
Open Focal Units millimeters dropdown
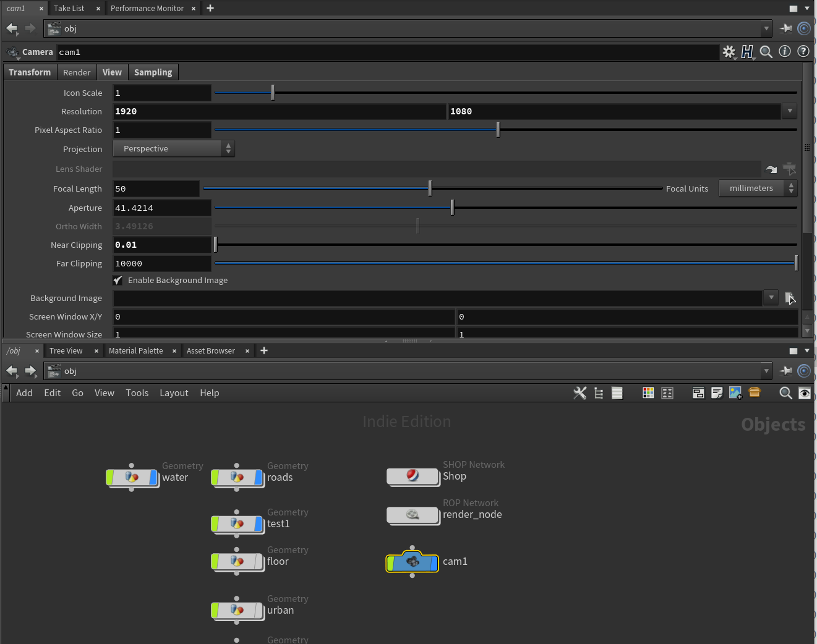click(758, 188)
